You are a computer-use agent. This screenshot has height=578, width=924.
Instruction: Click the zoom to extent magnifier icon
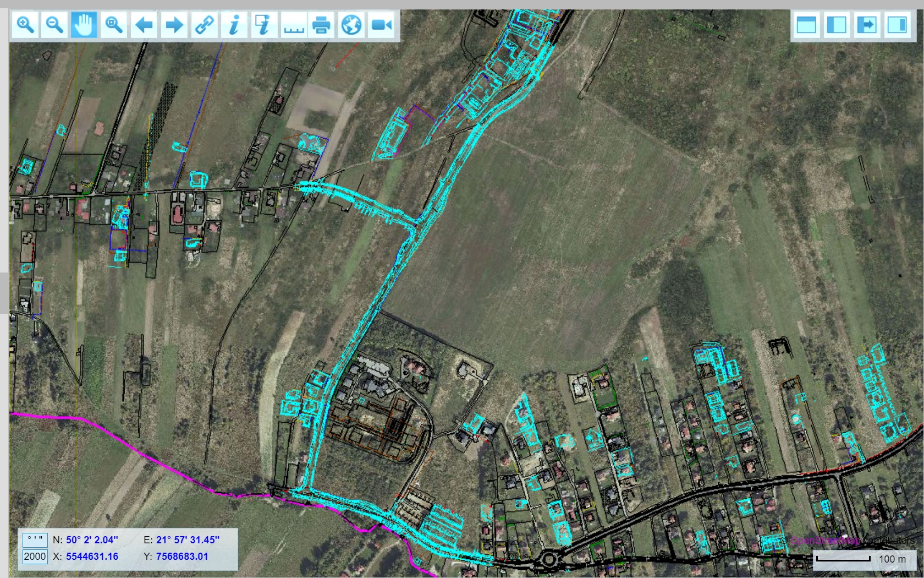[114, 25]
